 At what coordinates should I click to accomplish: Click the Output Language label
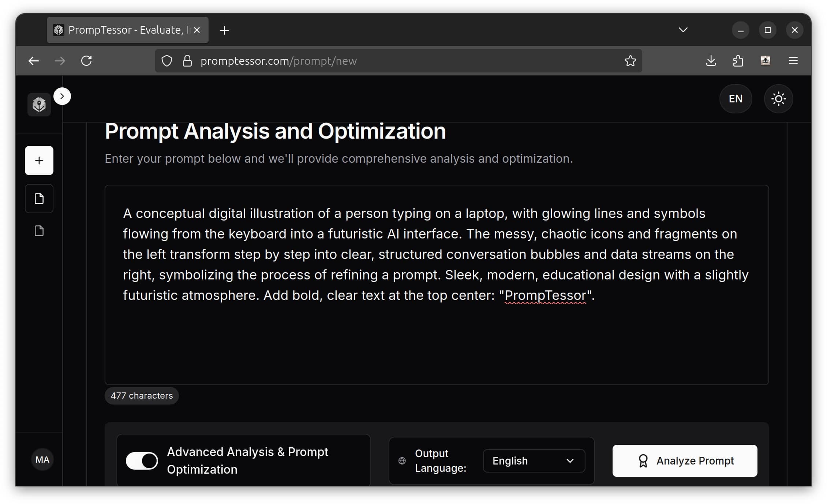pos(440,461)
